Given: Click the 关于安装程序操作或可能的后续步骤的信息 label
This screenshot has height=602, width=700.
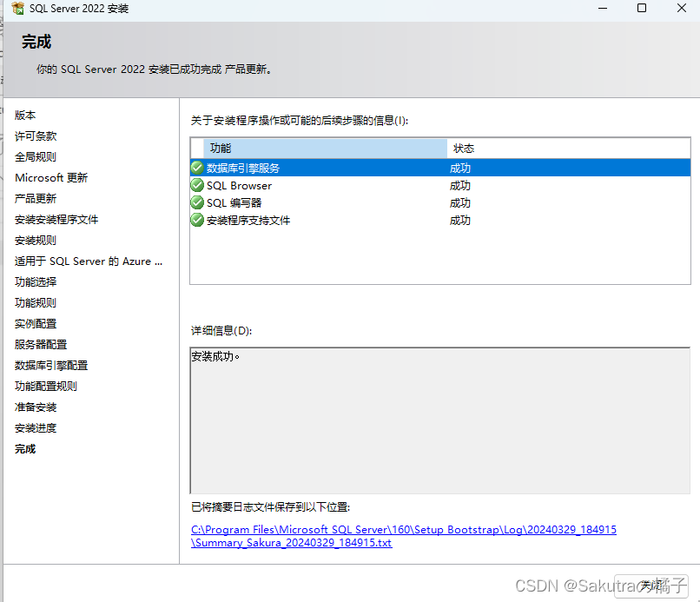Looking at the screenshot, I should click(x=300, y=121).
